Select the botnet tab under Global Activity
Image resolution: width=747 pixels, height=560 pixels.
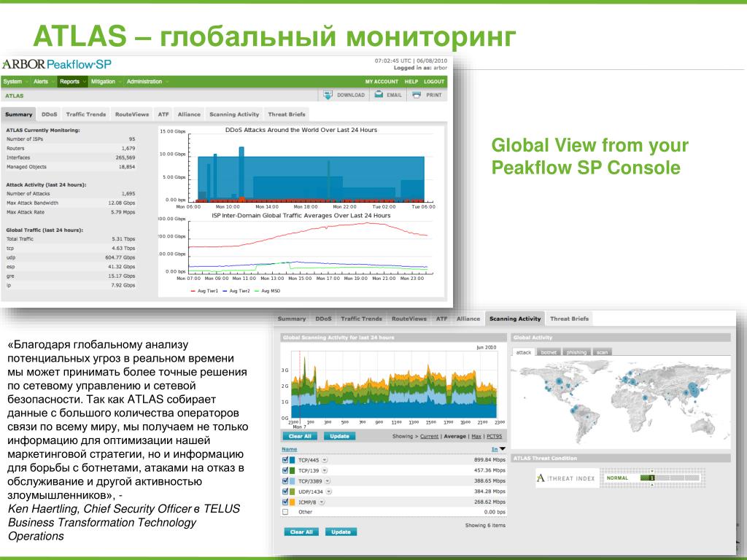pos(549,352)
